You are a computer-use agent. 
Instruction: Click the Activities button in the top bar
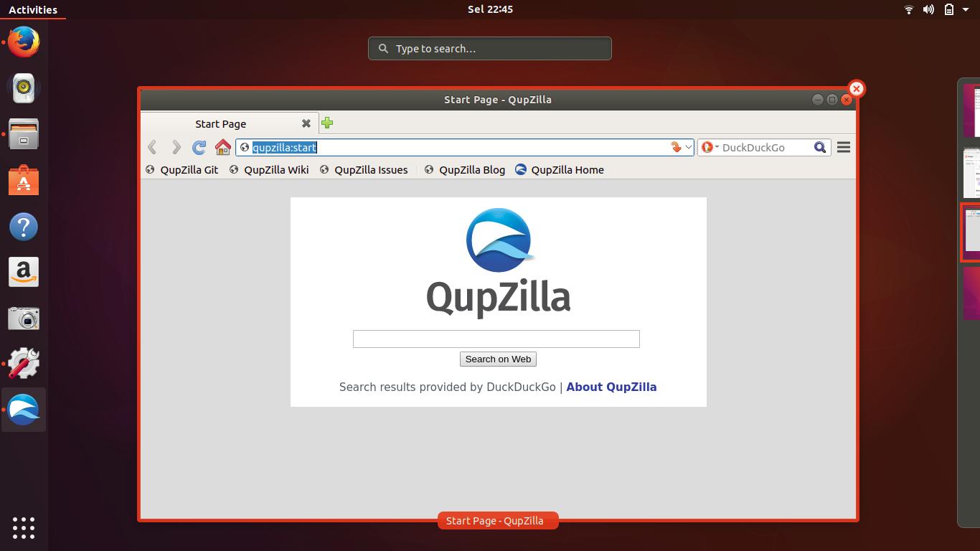point(33,9)
